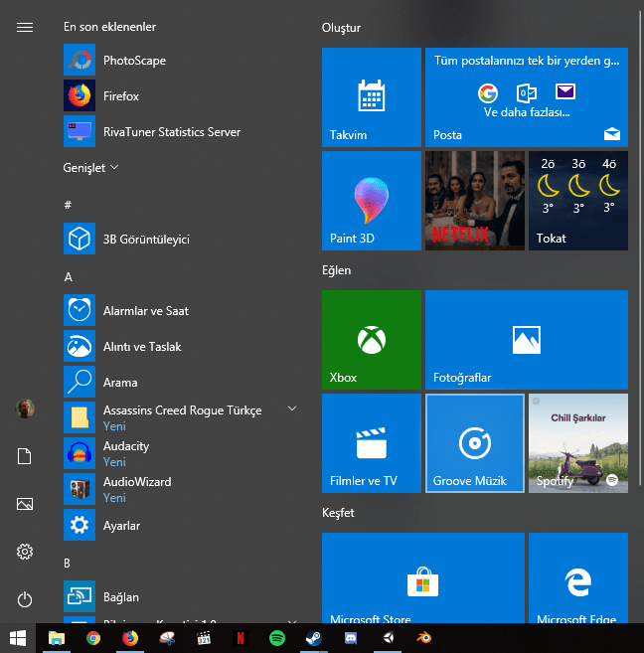Screen dimensions: 644x653
Task: Open the Paint 3D tile
Action: point(371,200)
